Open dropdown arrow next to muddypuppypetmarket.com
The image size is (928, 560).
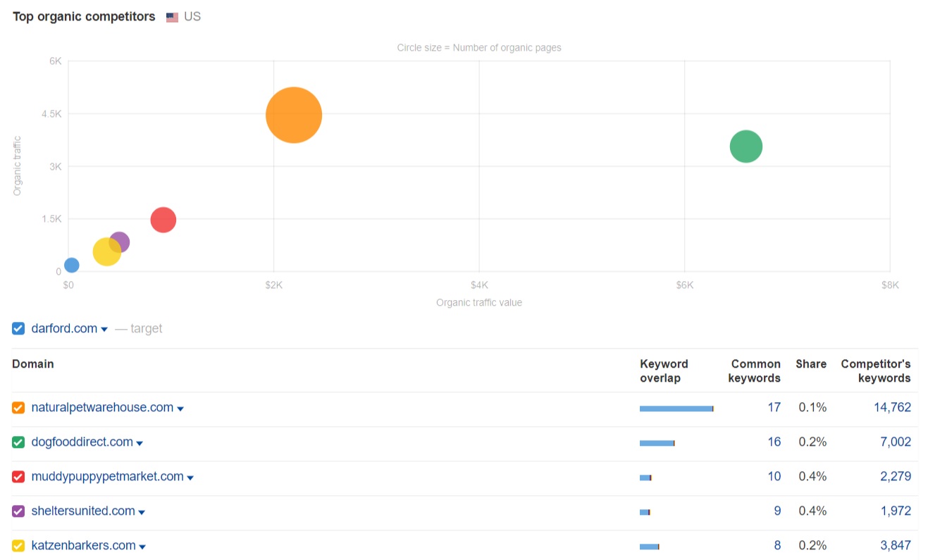(x=190, y=478)
